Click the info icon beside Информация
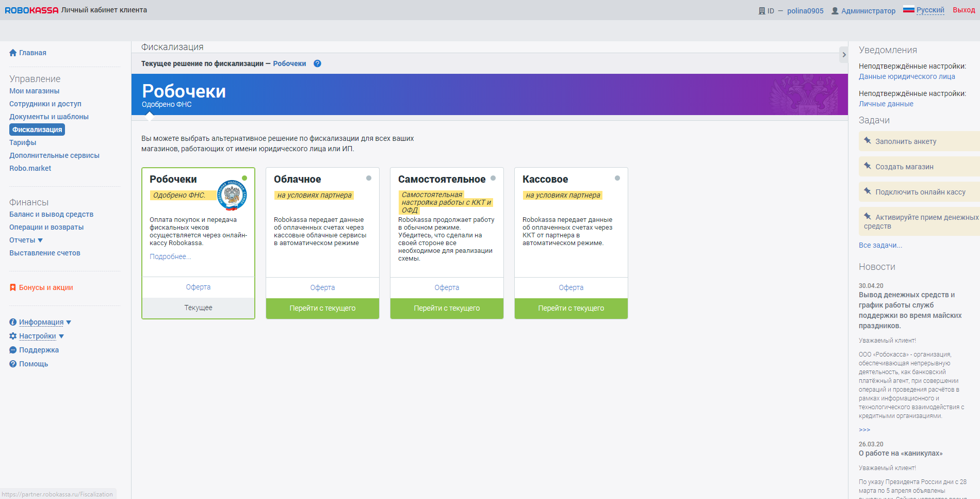Screen dimensions: 980x499 (x=13, y=322)
